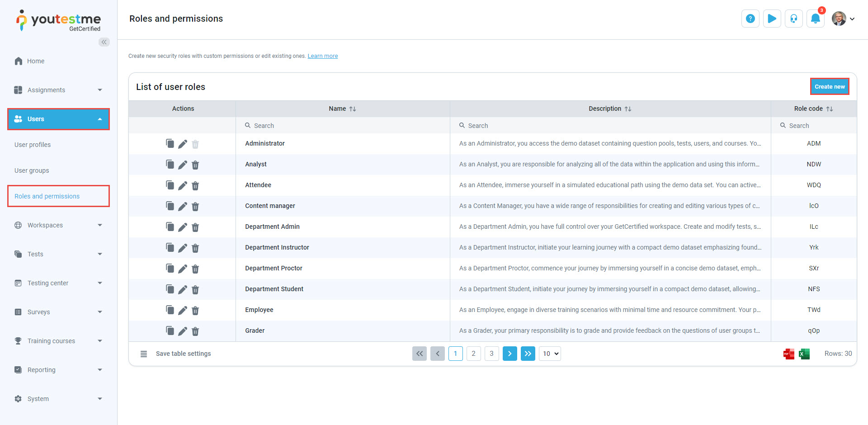Image resolution: width=868 pixels, height=425 pixels.
Task: Open the rows-per-page dropdown
Action: 550,354
